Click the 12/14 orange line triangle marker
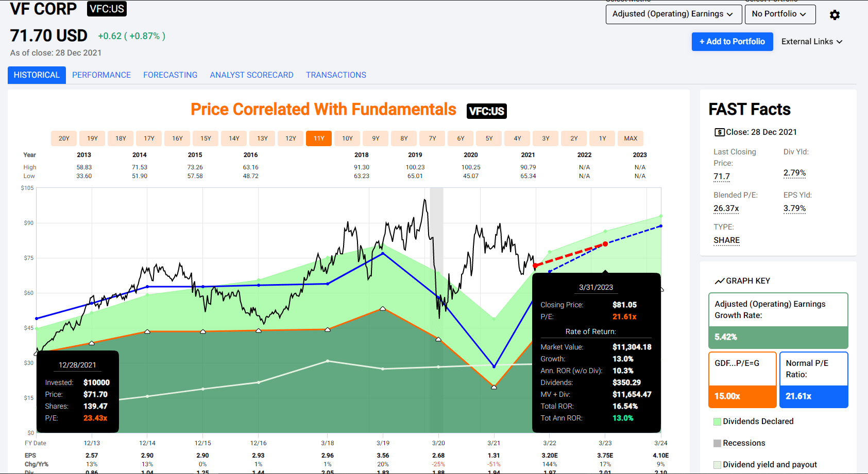 [x=147, y=331]
